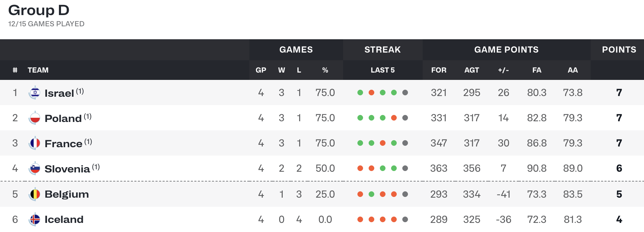The image size is (644, 232).
Task: Click the Israel flag icon
Action: tap(34, 93)
